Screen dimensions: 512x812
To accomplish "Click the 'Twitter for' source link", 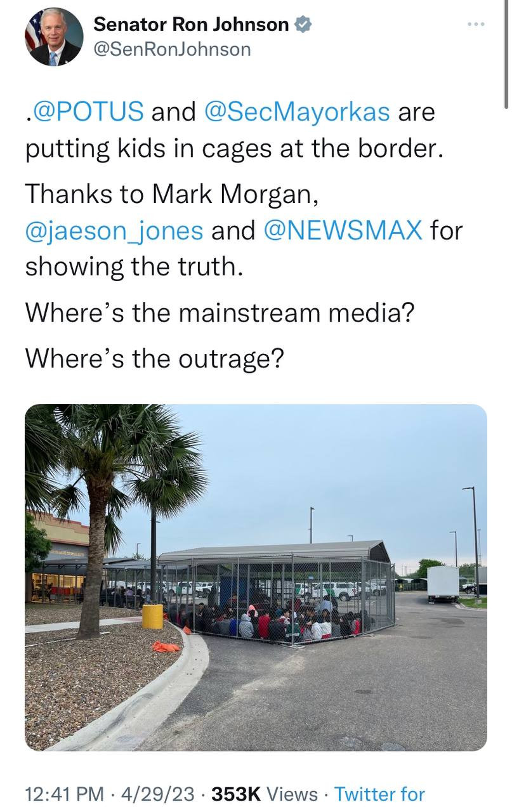I will pyautogui.click(x=379, y=794).
